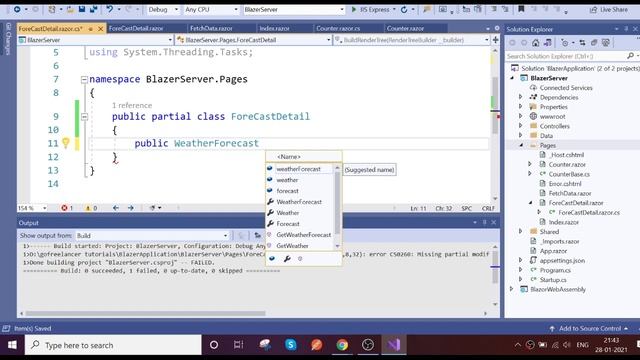Click the Undo arrow in toolbar
Screen dimensions: 640x360
109,9
